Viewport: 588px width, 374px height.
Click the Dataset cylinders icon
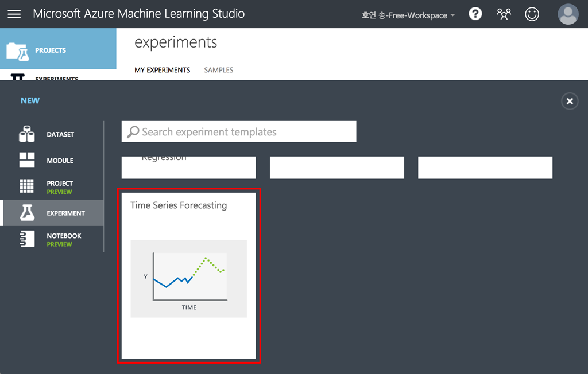tap(27, 134)
